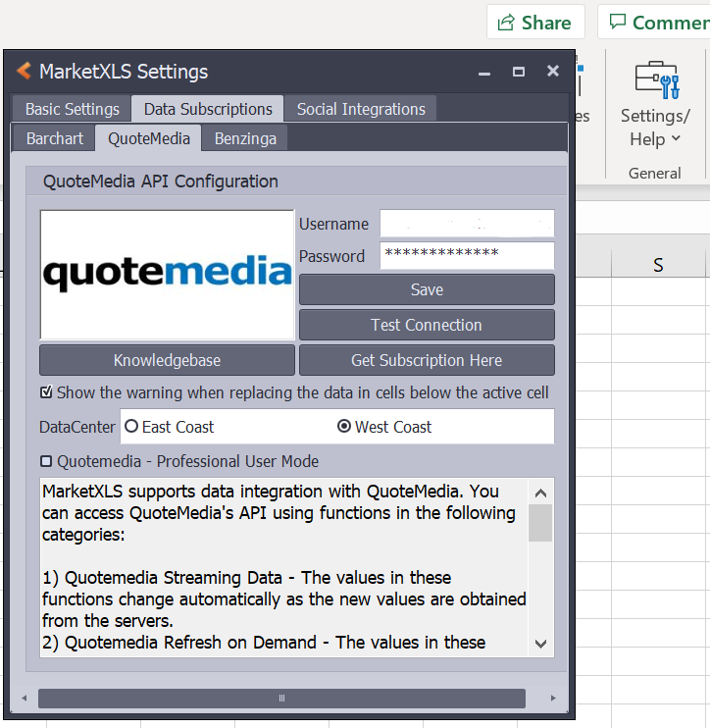710x728 pixels.
Task: Select the QuoteMedia sub-tab
Action: [x=148, y=138]
